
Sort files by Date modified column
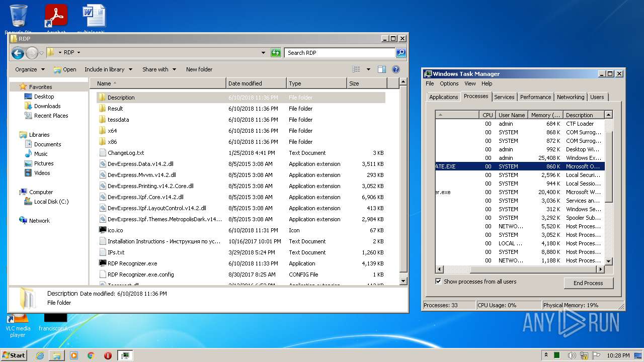point(256,83)
